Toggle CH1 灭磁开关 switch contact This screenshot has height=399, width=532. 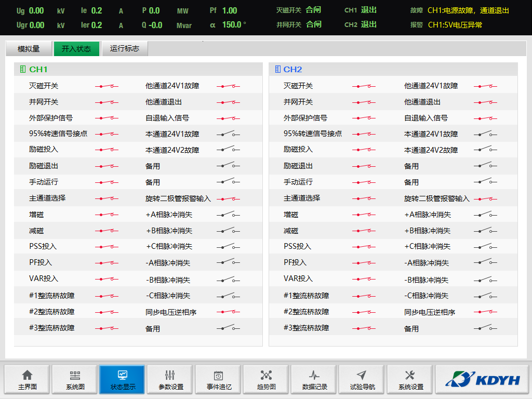(x=107, y=86)
